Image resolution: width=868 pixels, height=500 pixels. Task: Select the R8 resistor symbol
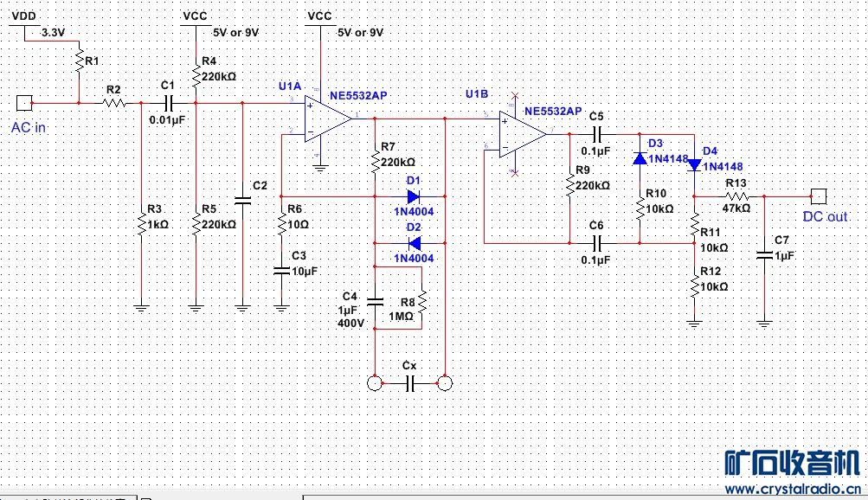click(x=421, y=302)
